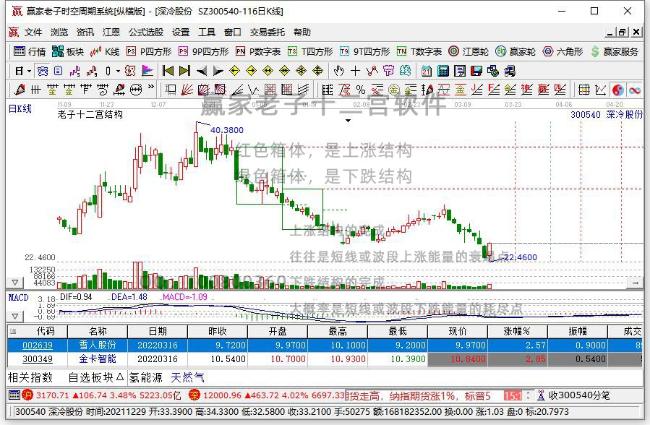Open the 公式选股 menu

146,32
